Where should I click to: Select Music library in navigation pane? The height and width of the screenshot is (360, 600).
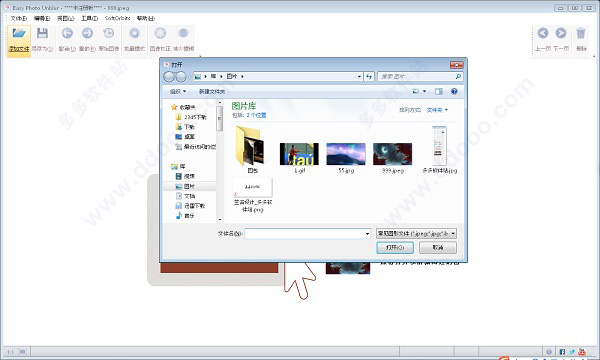[185, 216]
